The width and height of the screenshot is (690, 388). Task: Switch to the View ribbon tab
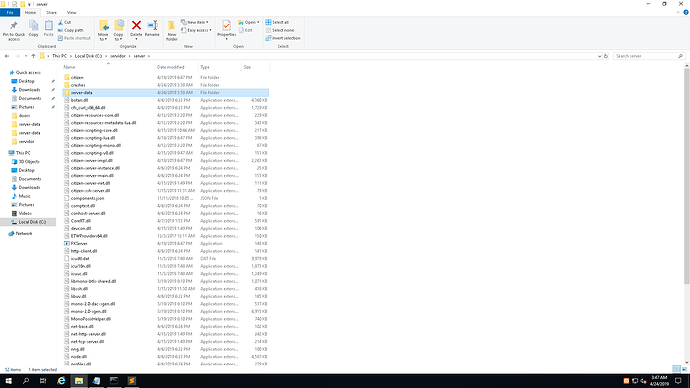click(x=71, y=12)
